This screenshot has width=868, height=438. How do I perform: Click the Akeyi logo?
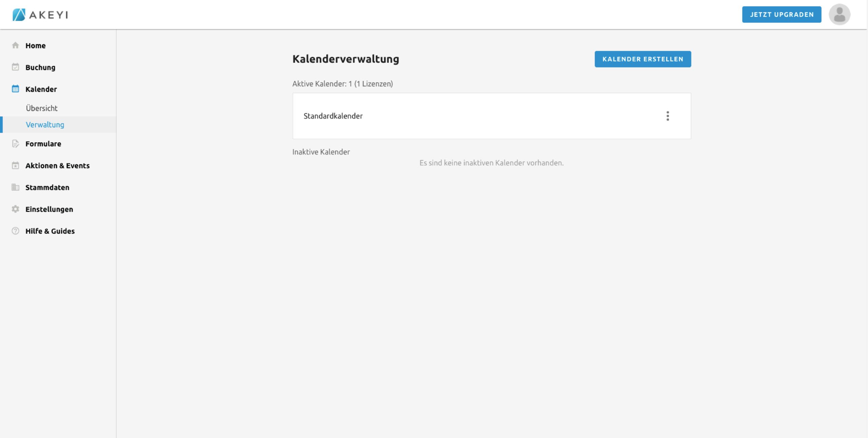point(40,15)
